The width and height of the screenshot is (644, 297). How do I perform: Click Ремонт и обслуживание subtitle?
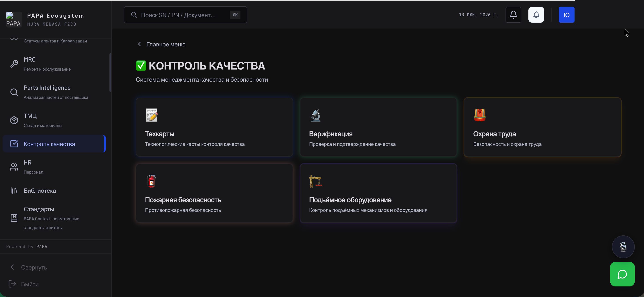point(47,69)
